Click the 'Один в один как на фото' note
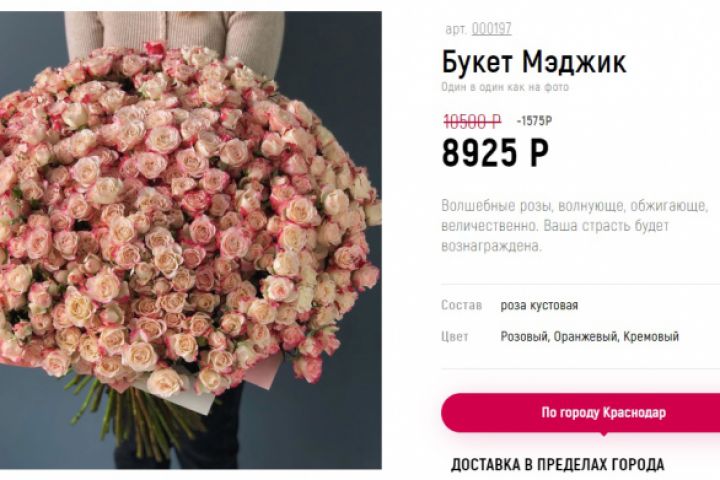The image size is (720, 480). 505,87
